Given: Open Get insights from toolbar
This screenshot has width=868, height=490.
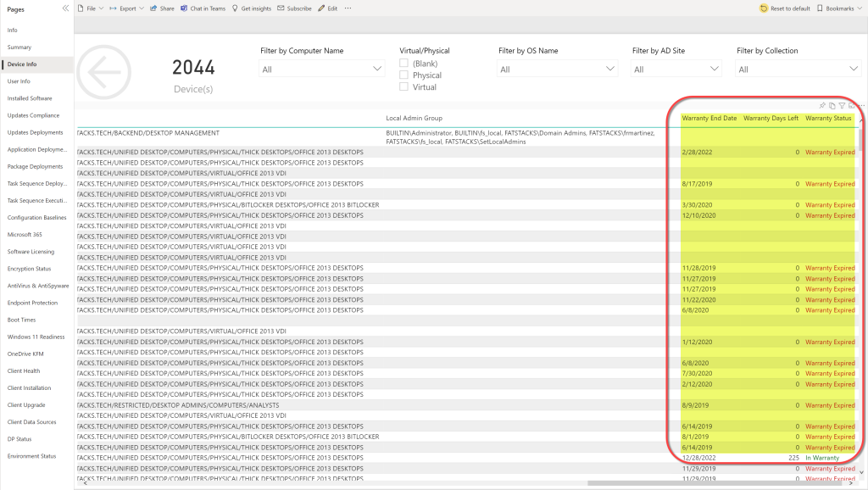Looking at the screenshot, I should [x=235, y=8].
